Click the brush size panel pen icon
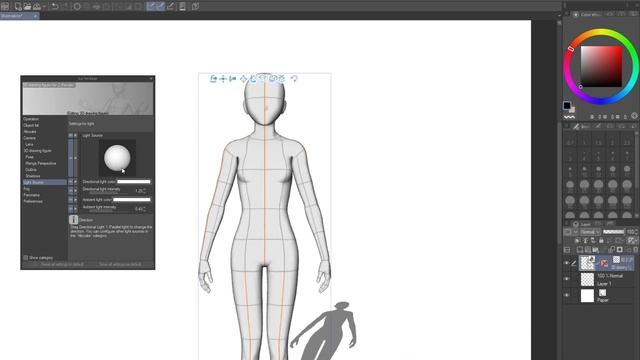The height and width of the screenshot is (360, 640). (576, 127)
